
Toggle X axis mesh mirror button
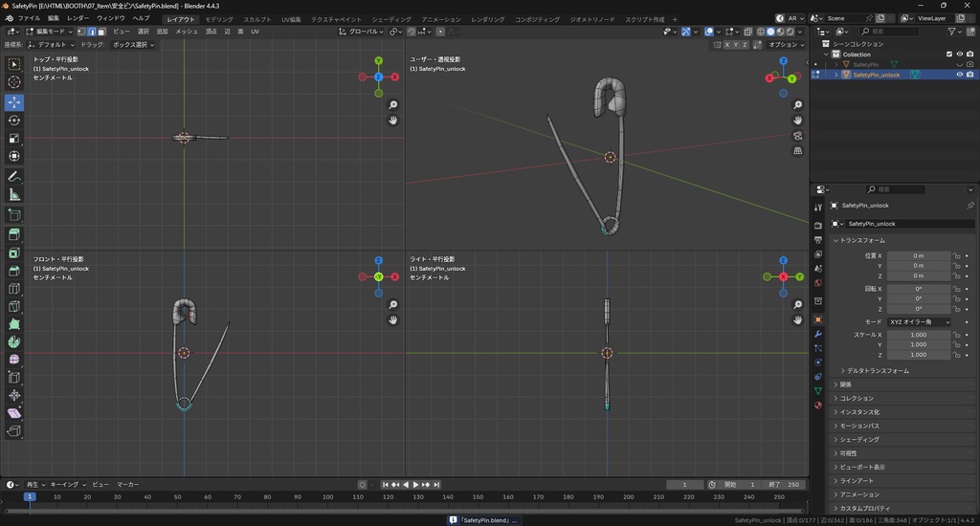(x=726, y=45)
